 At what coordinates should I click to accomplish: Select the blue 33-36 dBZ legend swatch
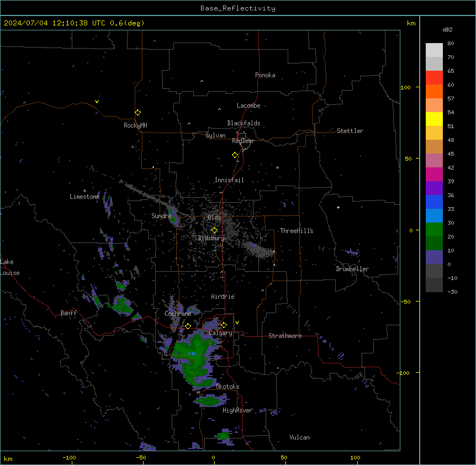[434, 202]
